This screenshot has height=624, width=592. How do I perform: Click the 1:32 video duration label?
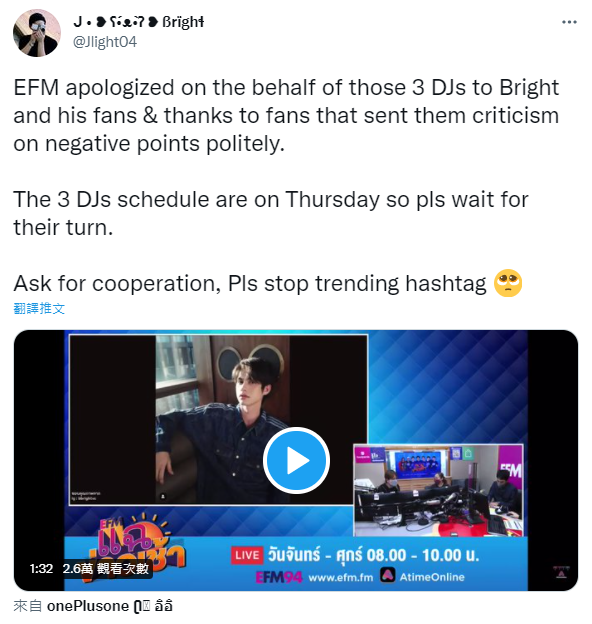click(x=41, y=568)
